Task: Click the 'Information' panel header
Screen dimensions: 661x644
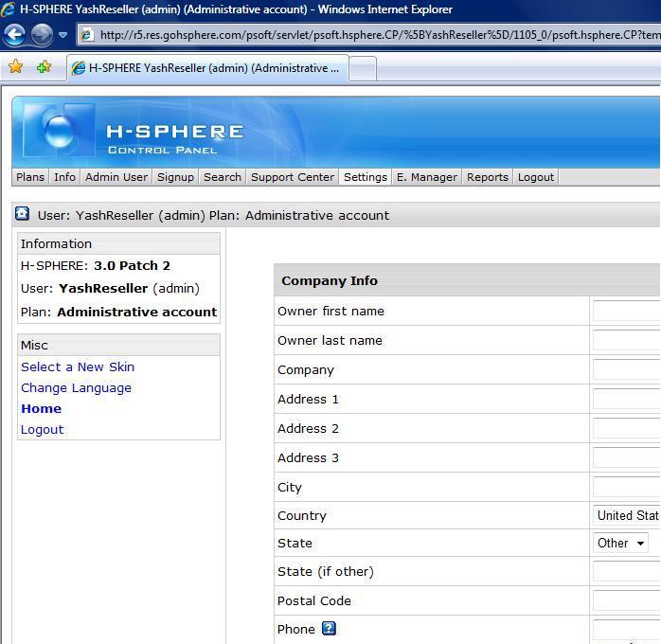Action: click(119, 244)
